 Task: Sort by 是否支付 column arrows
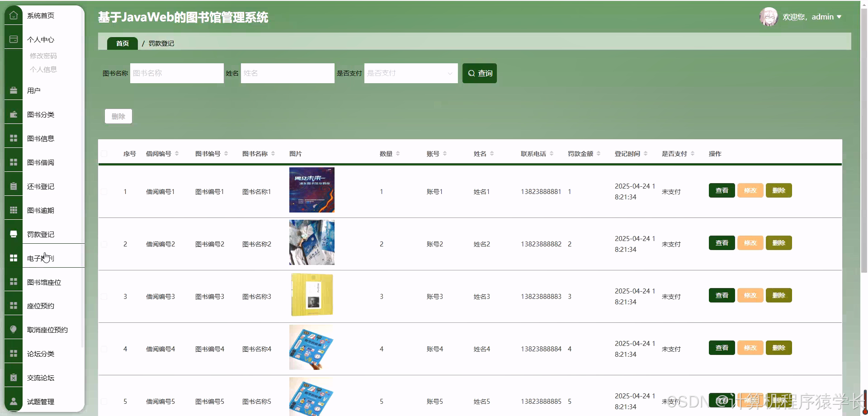[x=693, y=154]
